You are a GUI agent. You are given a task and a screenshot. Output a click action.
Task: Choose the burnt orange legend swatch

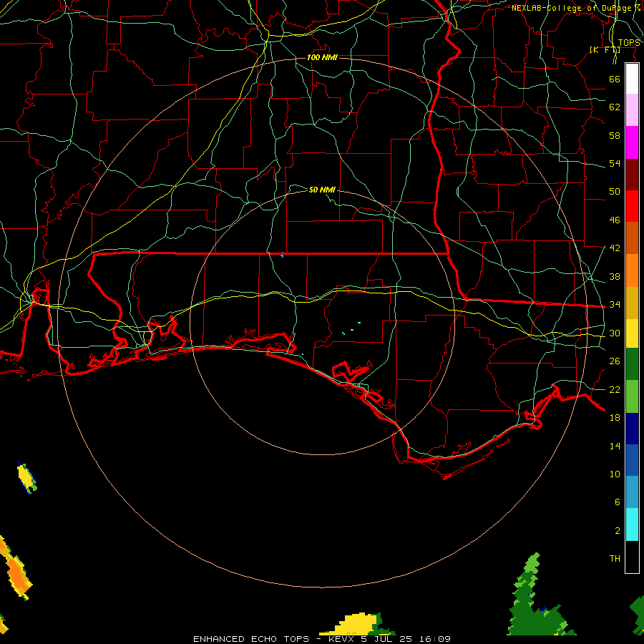click(632, 238)
